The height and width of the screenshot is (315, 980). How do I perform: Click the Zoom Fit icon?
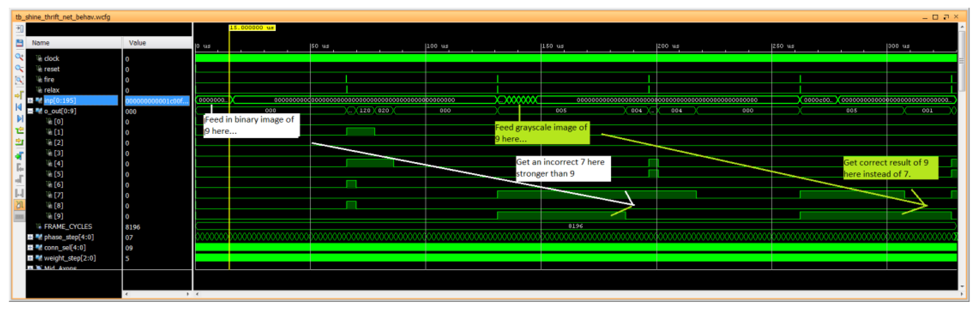(x=19, y=80)
